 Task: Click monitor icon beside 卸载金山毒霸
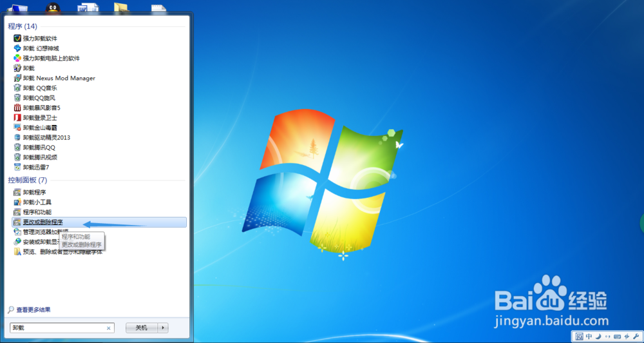[17, 127]
